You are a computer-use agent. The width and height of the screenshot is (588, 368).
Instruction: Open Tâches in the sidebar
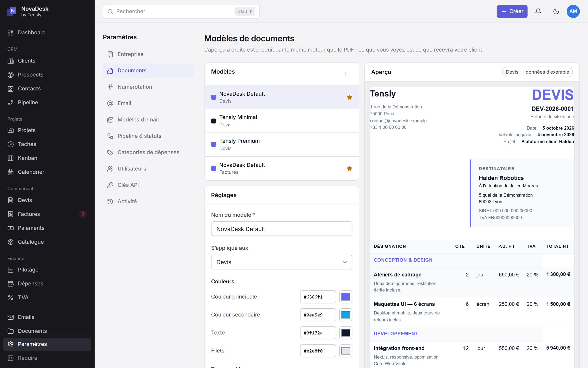click(47, 144)
